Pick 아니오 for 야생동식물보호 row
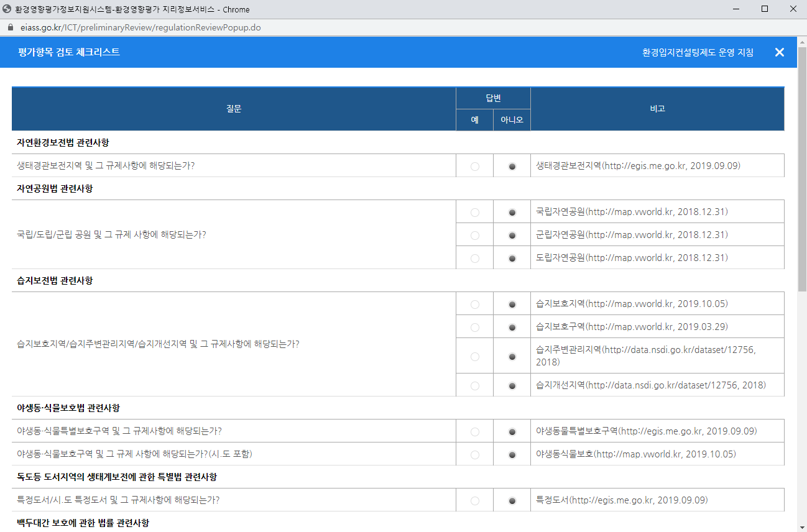The height and width of the screenshot is (532, 807). click(x=512, y=455)
